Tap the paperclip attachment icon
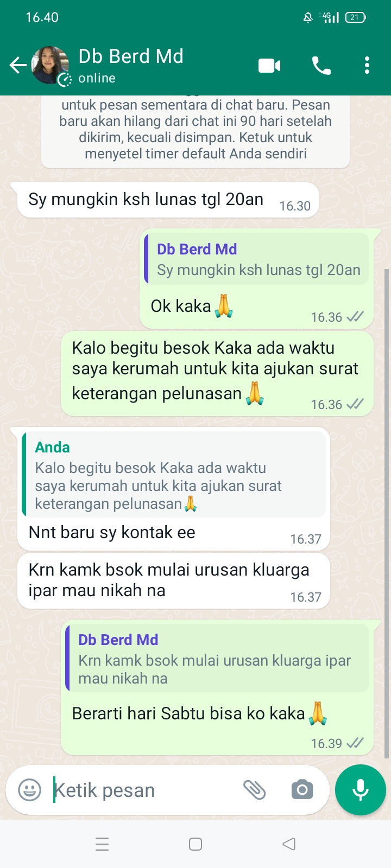Viewport: 391px width, 868px height. [254, 790]
